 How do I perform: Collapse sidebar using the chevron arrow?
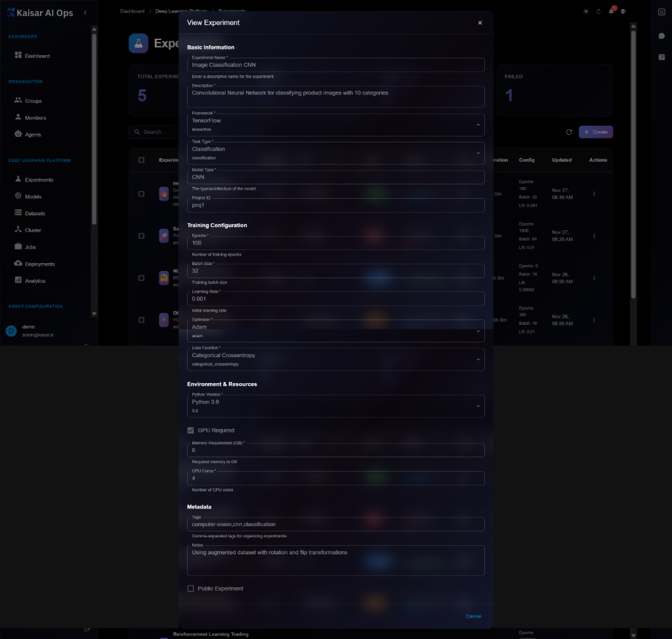(85, 12)
